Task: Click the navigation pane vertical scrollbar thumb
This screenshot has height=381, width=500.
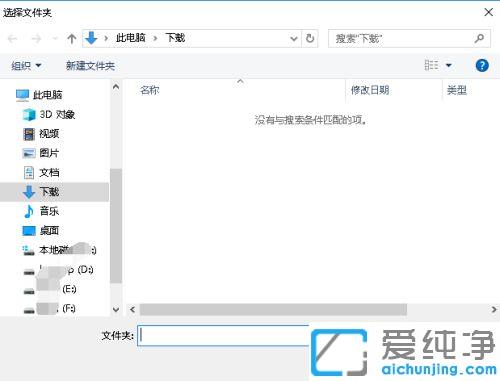Action: (x=116, y=226)
